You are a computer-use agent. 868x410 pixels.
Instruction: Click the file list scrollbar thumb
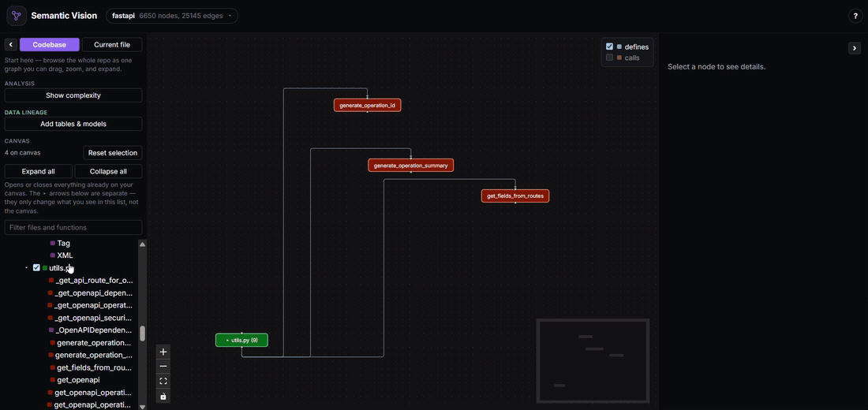click(x=142, y=334)
